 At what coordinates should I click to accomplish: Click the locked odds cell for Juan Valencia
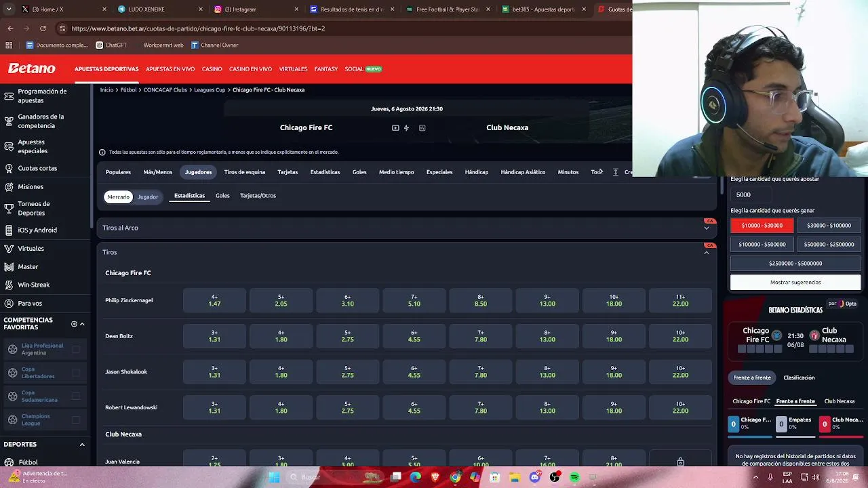tap(680, 462)
